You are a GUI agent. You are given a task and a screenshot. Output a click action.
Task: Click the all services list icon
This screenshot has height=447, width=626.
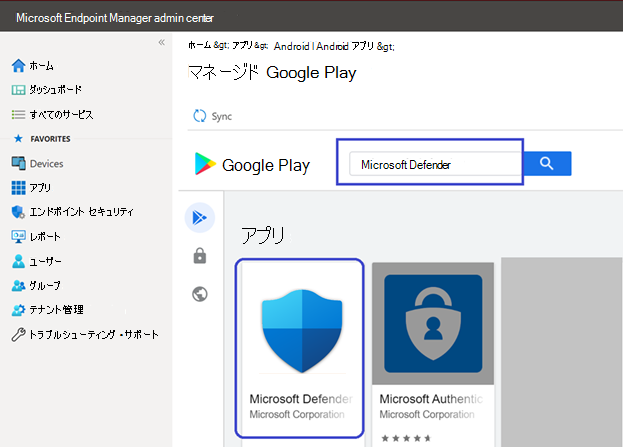tap(18, 115)
